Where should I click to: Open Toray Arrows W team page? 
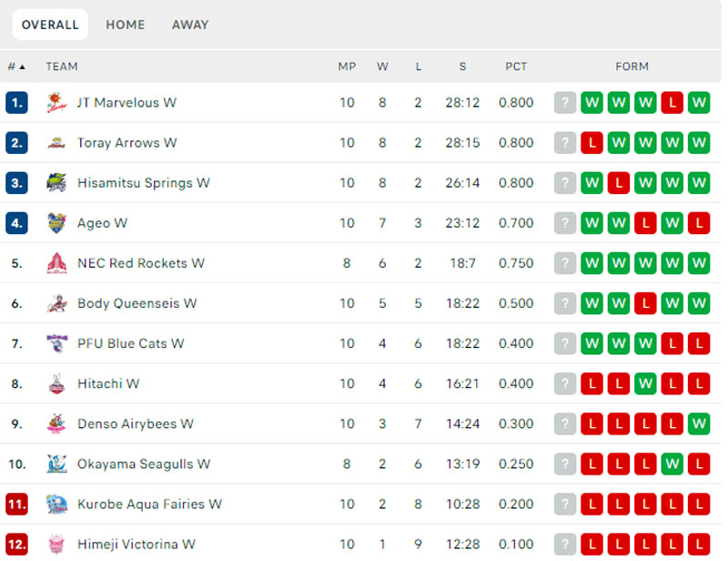126,143
